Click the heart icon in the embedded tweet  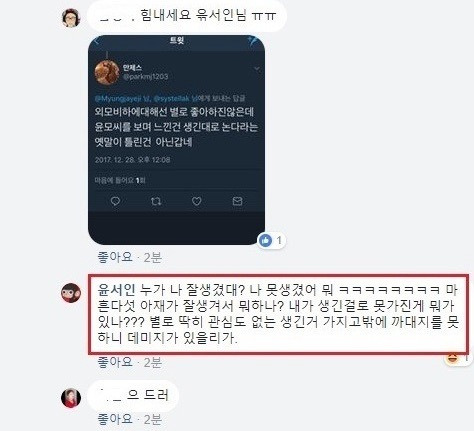coord(197,201)
